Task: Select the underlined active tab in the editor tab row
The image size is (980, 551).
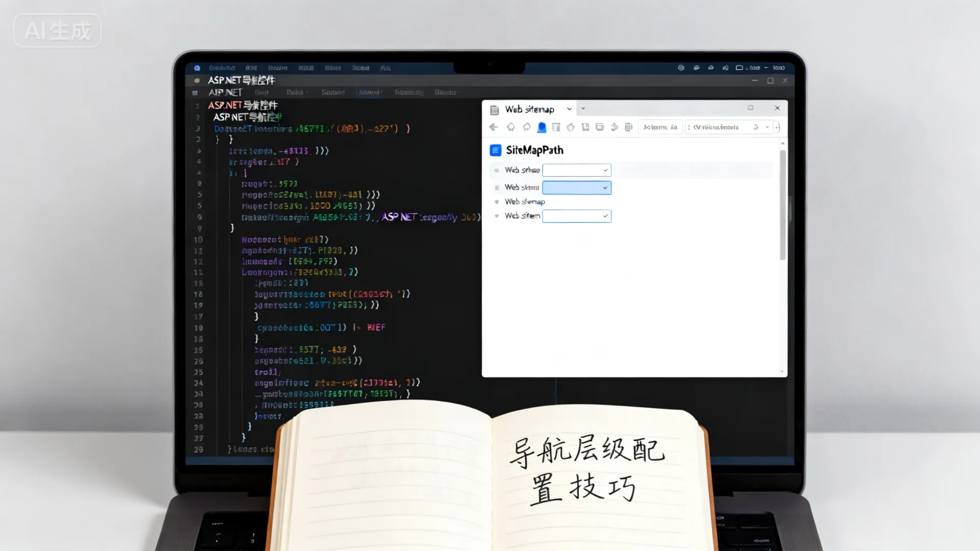Action: coord(370,92)
